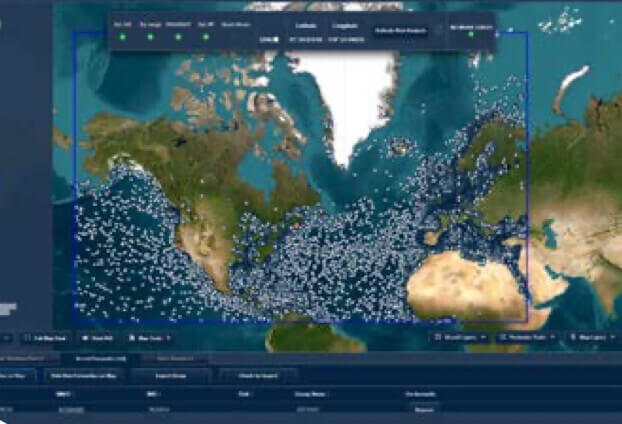
Task: Open the Vessel Layers dropdown
Action: (483, 338)
